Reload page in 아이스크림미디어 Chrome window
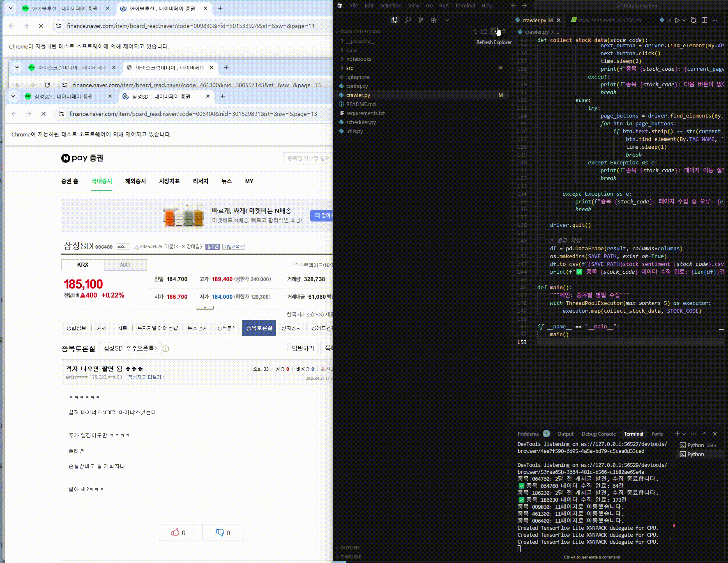 pos(47,85)
